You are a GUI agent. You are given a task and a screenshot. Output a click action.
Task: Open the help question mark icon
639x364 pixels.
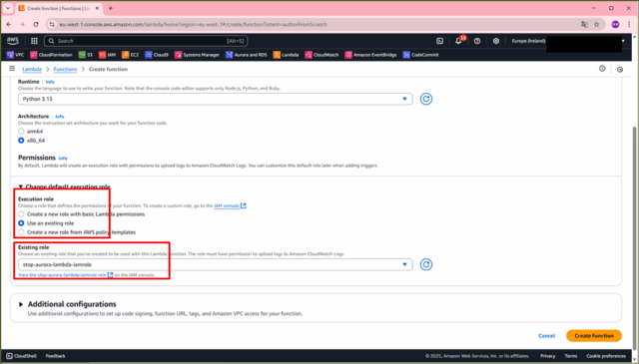(x=477, y=41)
